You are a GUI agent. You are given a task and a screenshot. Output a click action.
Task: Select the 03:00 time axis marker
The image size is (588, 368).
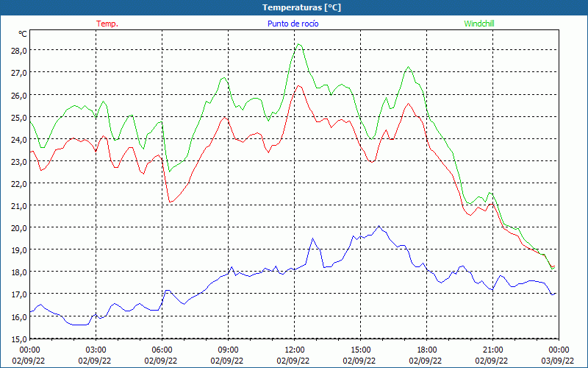[x=96, y=350]
